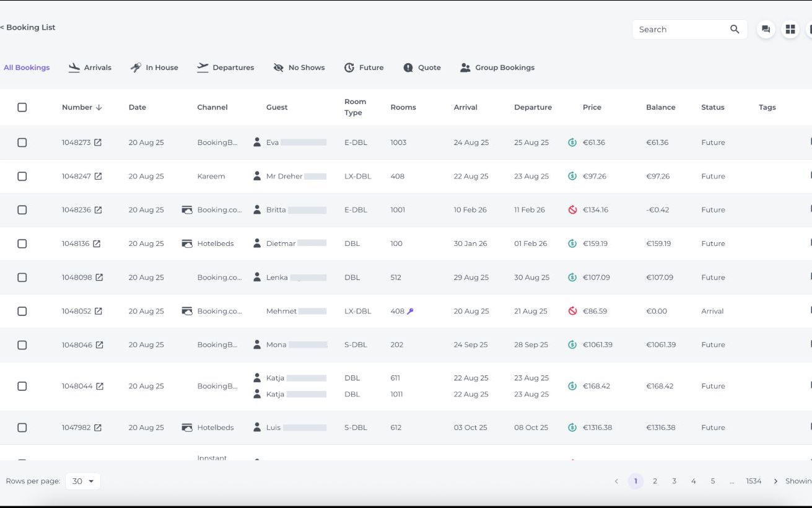Click the search magnifier icon
The width and height of the screenshot is (812, 508).
pos(735,29)
